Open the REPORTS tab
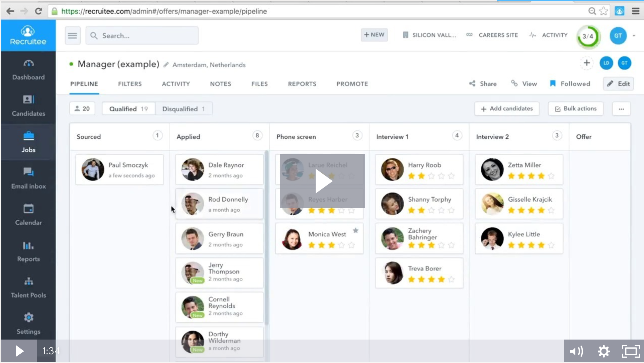This screenshot has height=363, width=644. pos(302,84)
